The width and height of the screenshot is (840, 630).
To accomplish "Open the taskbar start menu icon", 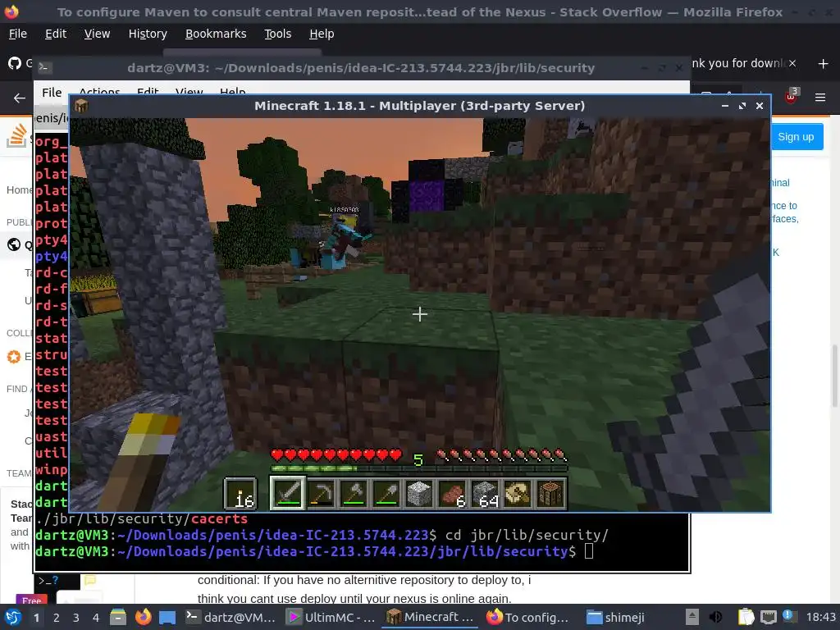I will [x=13, y=617].
